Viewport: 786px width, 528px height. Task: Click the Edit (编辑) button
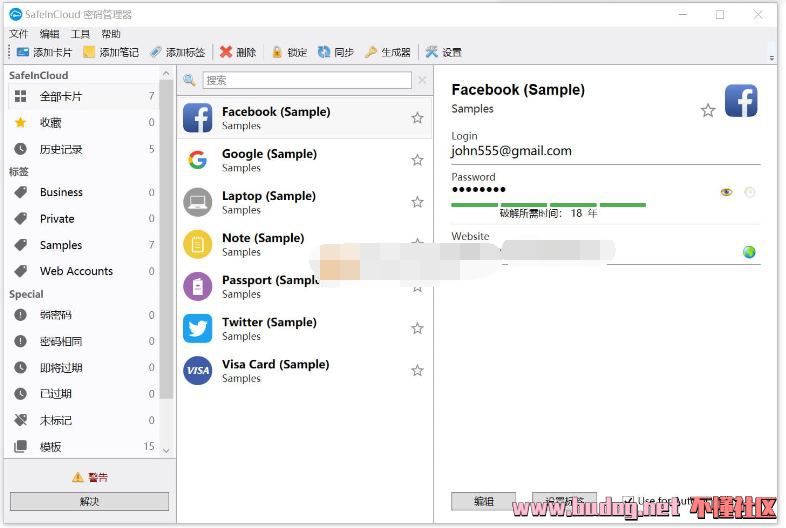tap(483, 501)
